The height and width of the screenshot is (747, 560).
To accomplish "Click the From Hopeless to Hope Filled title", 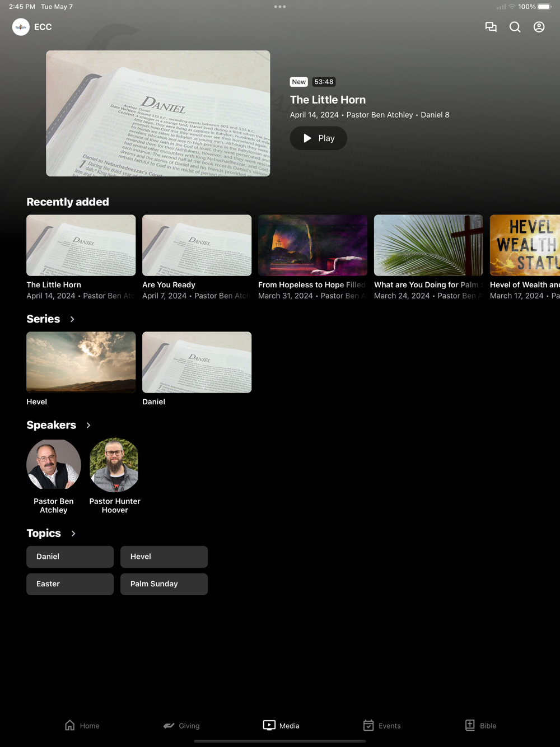I will [x=312, y=285].
